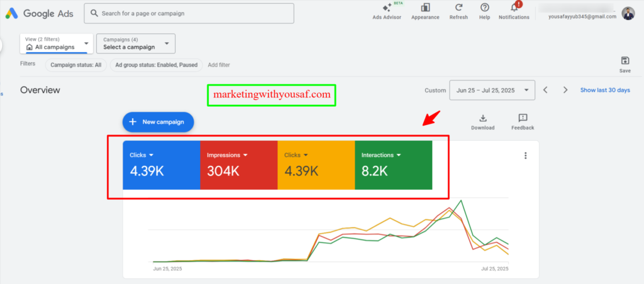The image size is (644, 284).
Task: Open the Help question mark icon
Action: pos(484,8)
